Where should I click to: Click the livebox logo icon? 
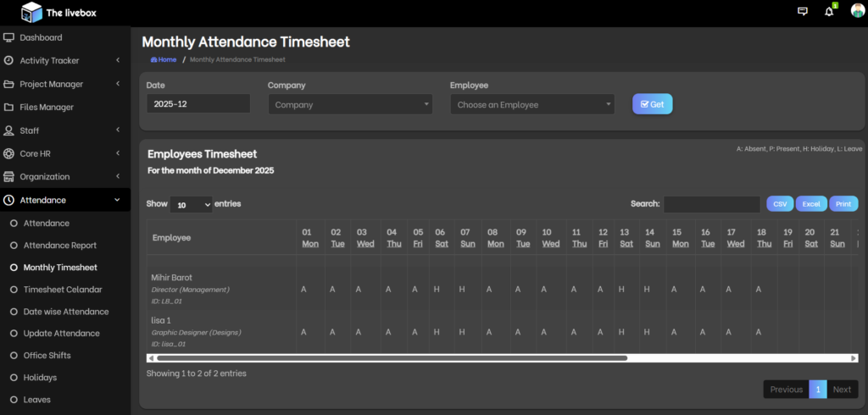(x=31, y=12)
